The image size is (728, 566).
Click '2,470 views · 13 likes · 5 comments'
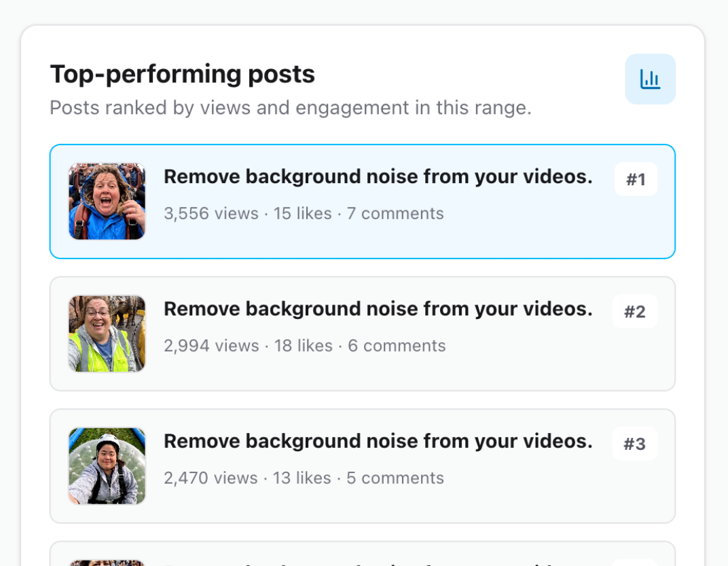[304, 478]
